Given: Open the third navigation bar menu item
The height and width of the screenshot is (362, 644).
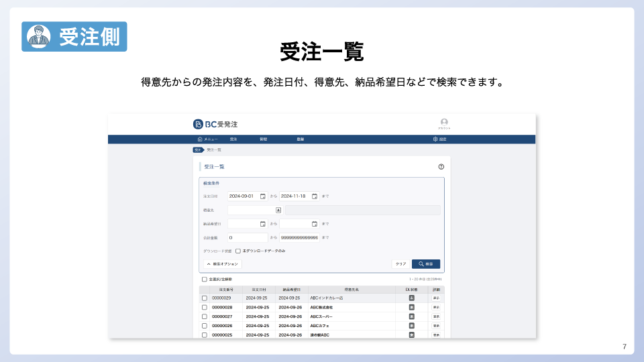Looking at the screenshot, I should point(263,139).
